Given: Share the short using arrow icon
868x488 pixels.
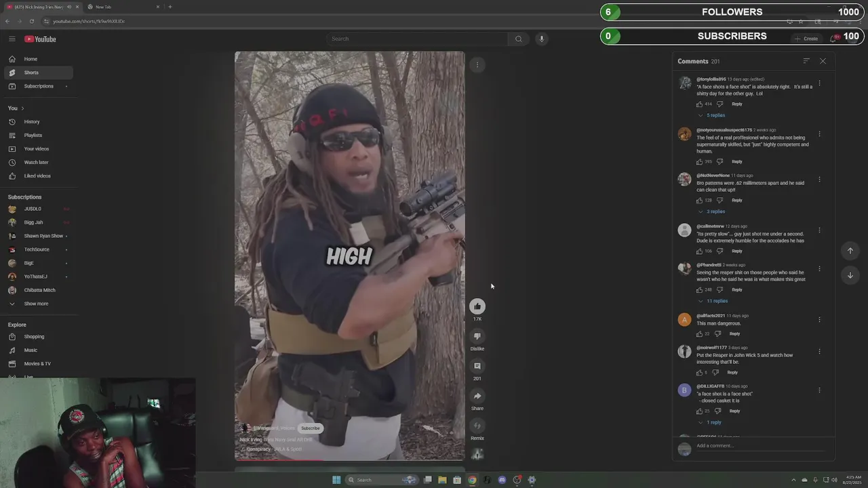Looking at the screenshot, I should (x=477, y=396).
